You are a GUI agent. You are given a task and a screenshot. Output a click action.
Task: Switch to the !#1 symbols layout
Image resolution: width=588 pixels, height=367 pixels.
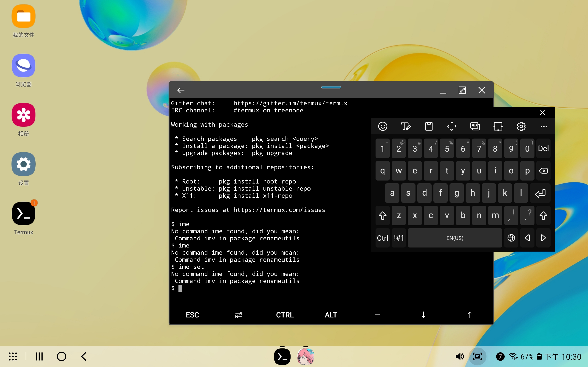399,238
